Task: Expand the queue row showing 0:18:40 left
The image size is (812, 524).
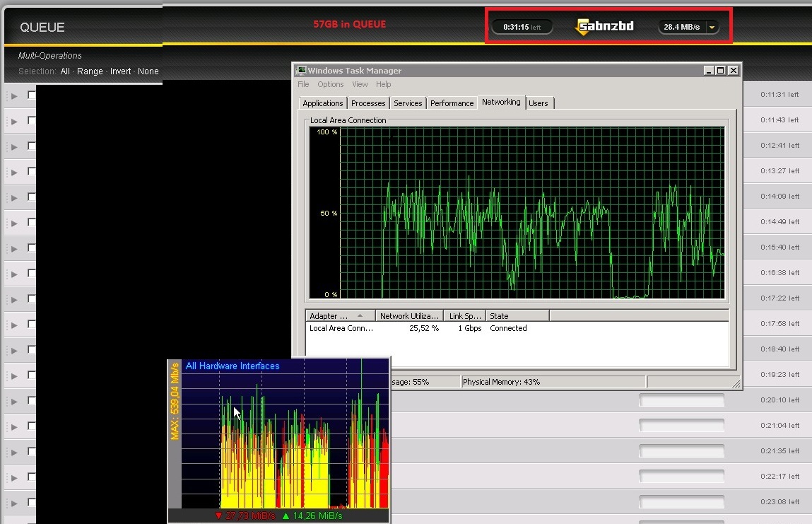Action: click(x=15, y=350)
